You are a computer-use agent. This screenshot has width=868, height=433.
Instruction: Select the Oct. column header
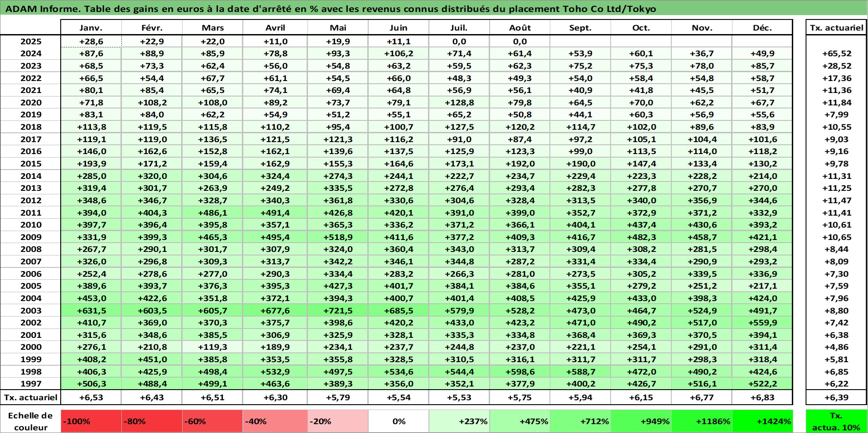(x=641, y=27)
